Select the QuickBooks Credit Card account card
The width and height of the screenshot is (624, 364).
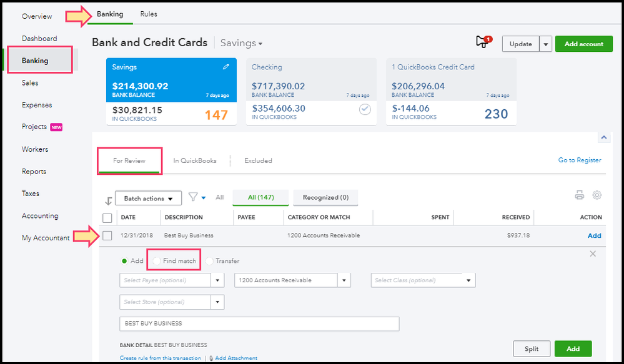(451, 92)
